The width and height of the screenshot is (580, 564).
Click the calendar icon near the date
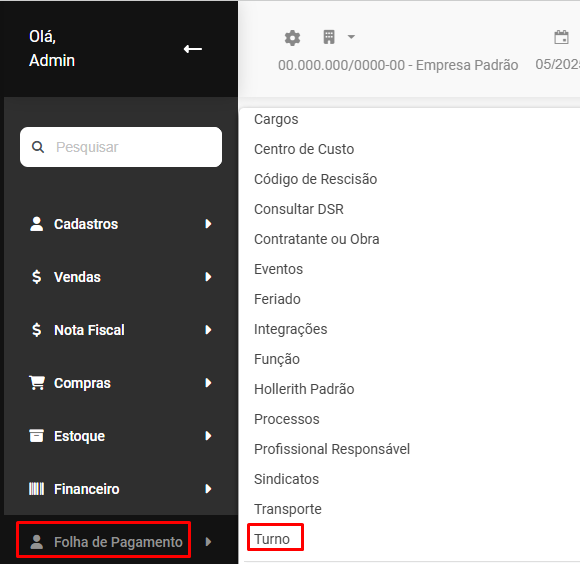(561, 37)
